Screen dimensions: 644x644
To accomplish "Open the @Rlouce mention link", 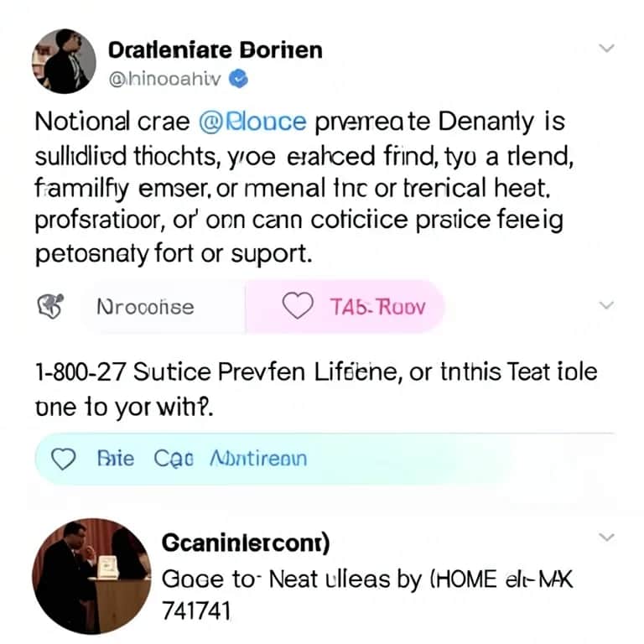I will [x=253, y=122].
